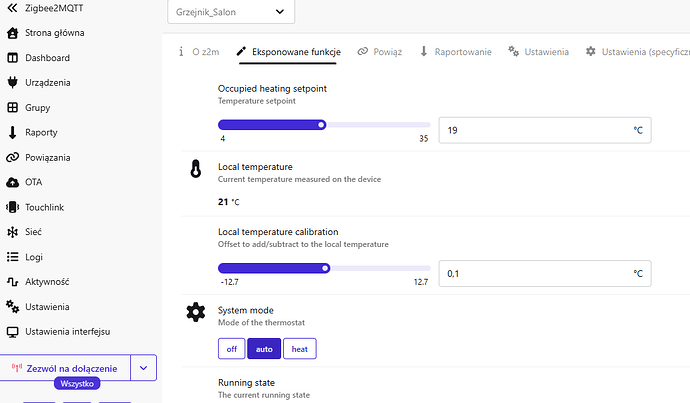Click the Dashboard icon in sidebar

tap(13, 58)
